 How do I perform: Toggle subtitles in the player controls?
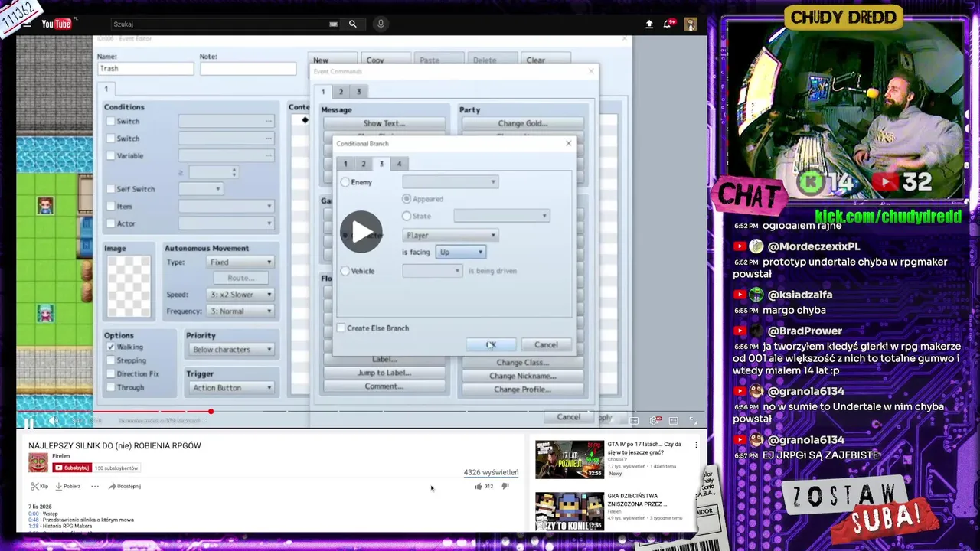(634, 421)
